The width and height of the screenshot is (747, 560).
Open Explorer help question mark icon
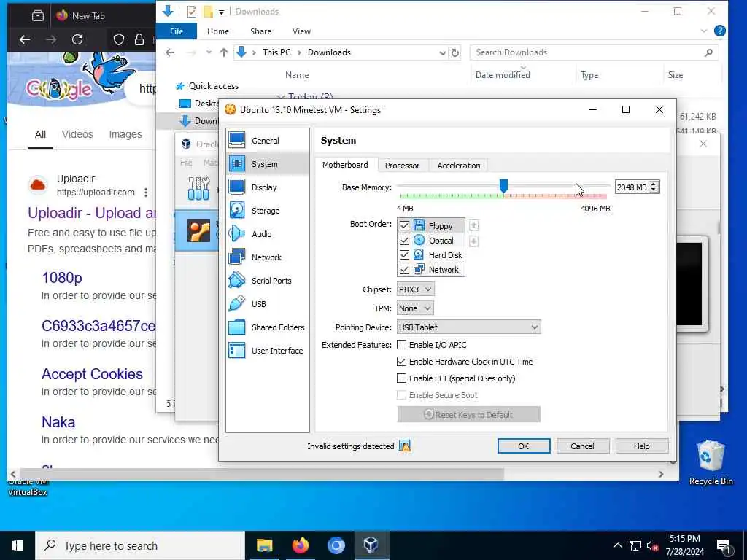click(x=720, y=31)
